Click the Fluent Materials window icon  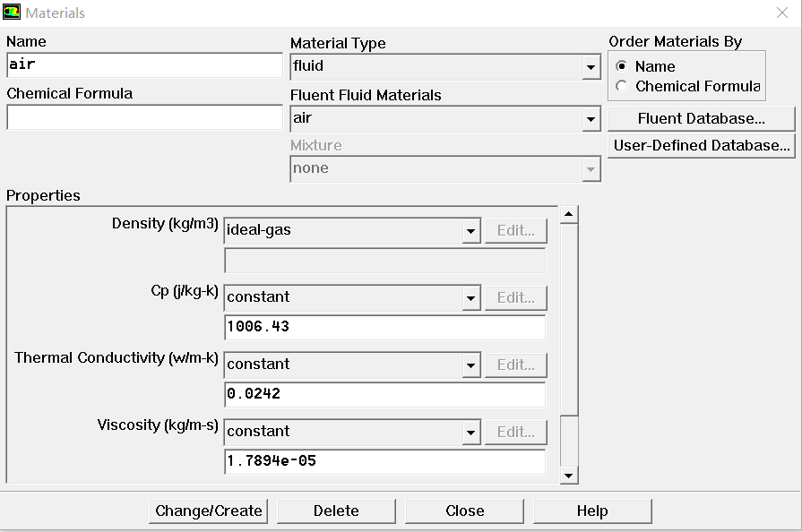click(13, 13)
